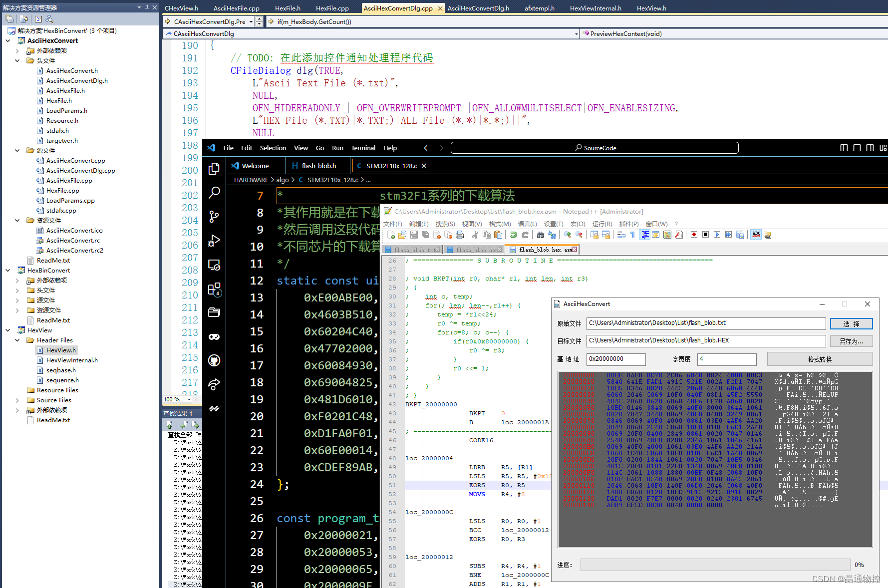Click 基地址 input field 0x20000000

coord(616,359)
